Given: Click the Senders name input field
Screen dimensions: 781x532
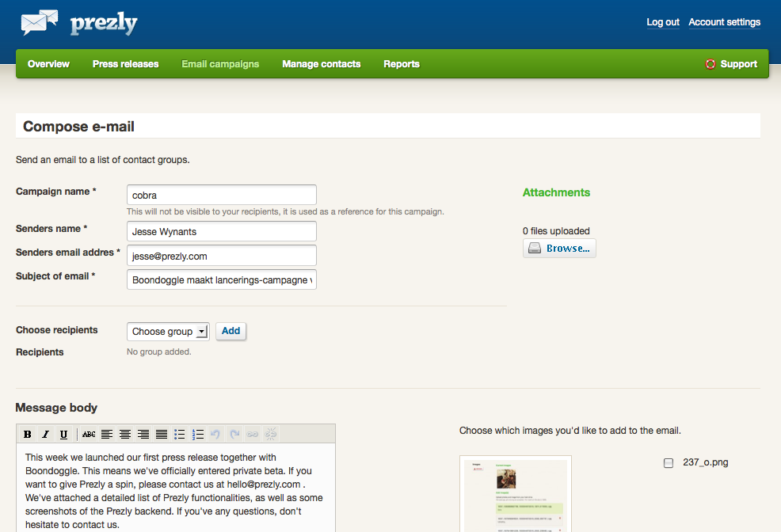Looking at the screenshot, I should [222, 231].
